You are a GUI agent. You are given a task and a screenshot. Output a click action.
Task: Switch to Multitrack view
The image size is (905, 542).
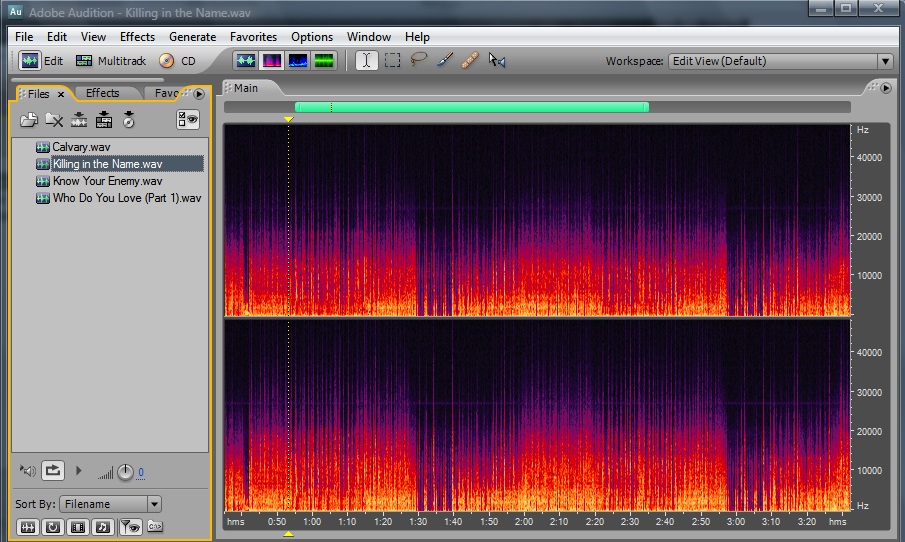[x=111, y=61]
